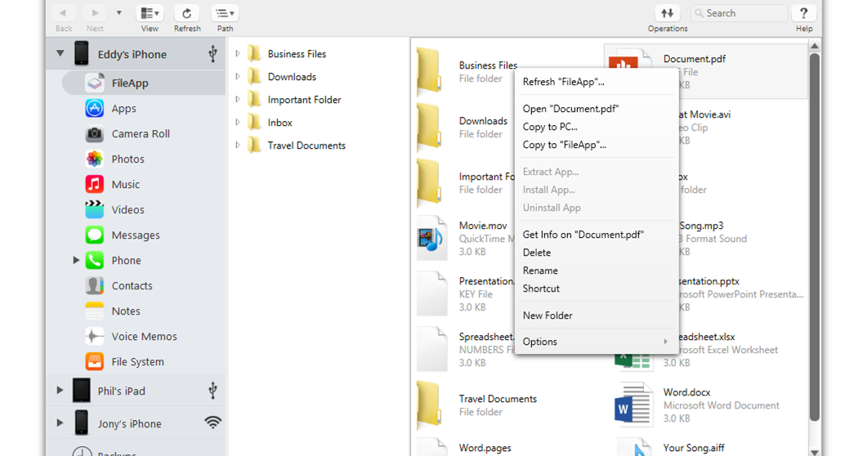Select Phil's iPad device icon
The height and width of the screenshot is (456, 868).
(82, 390)
